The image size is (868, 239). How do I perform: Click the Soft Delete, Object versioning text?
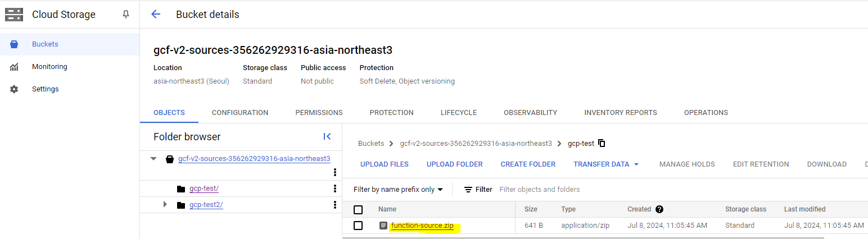(407, 81)
